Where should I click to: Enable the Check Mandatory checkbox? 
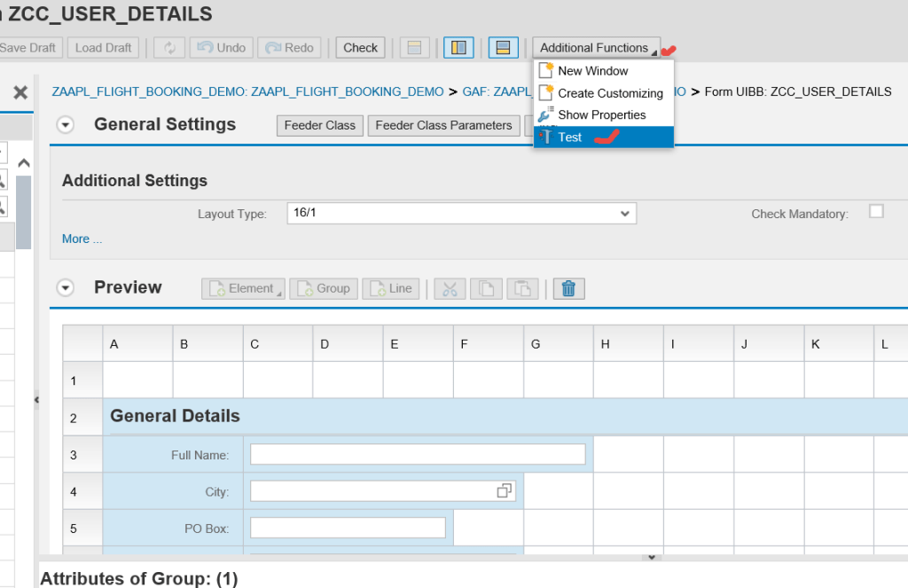coord(876,211)
